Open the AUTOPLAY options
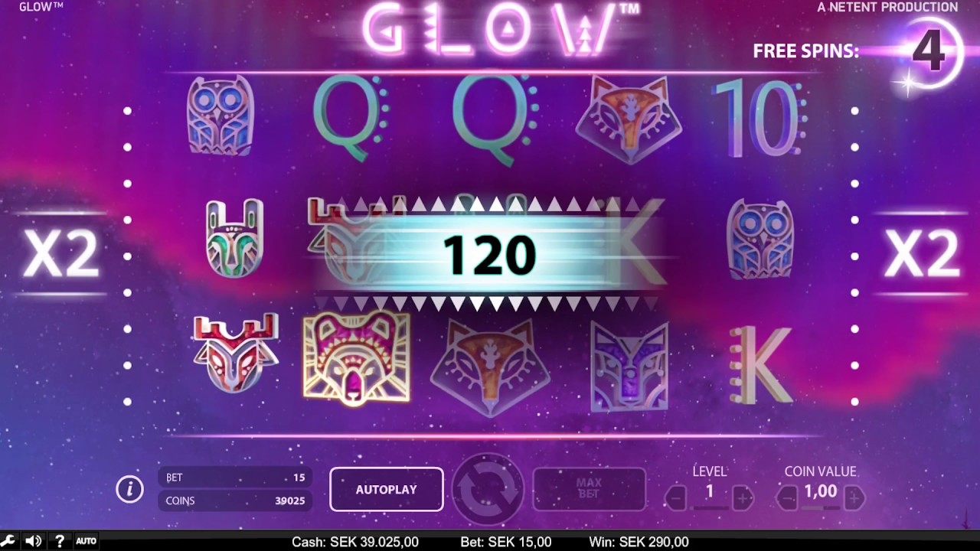Viewport: 980px width, 551px height. [x=387, y=489]
